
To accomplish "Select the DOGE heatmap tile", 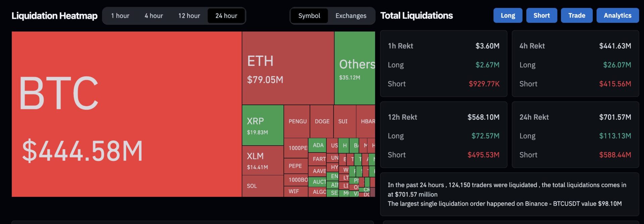I will [322, 121].
